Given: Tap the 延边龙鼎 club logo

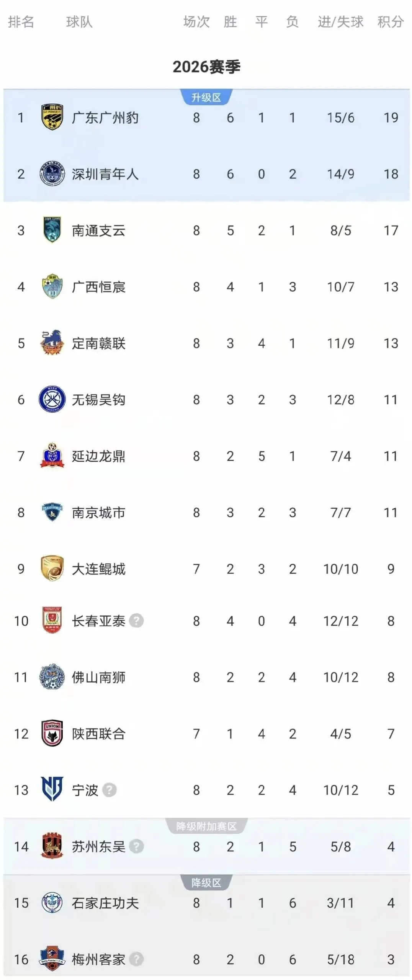Looking at the screenshot, I should click(52, 456).
